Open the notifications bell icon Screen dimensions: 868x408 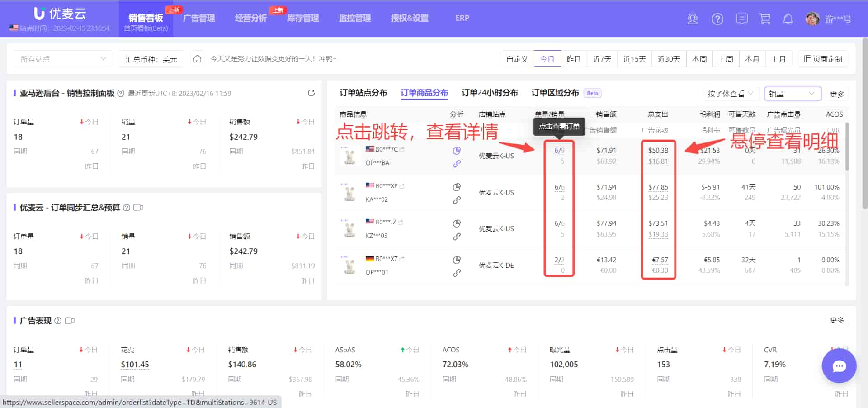(x=788, y=19)
